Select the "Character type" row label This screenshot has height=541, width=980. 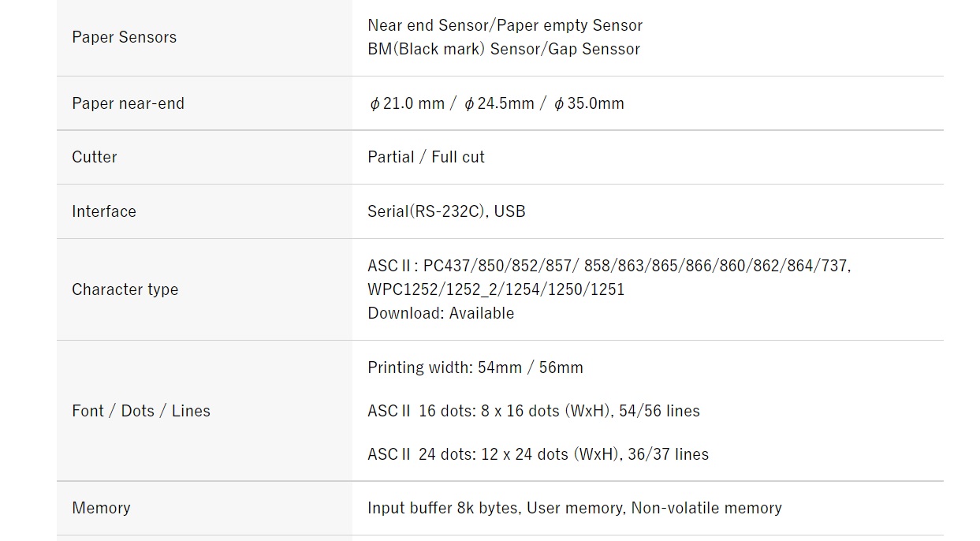click(125, 289)
